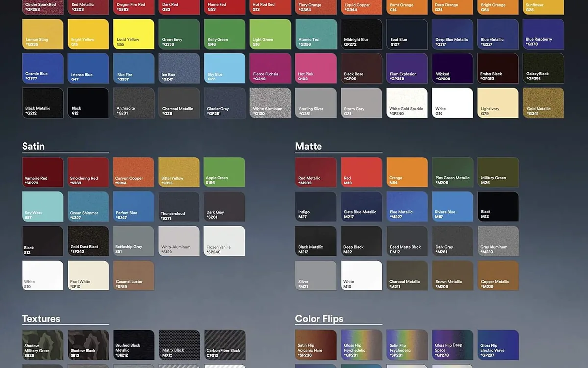This screenshot has width=588, height=368.
Task: Pick the White Gold Sparkle swatch
Action: [407, 103]
